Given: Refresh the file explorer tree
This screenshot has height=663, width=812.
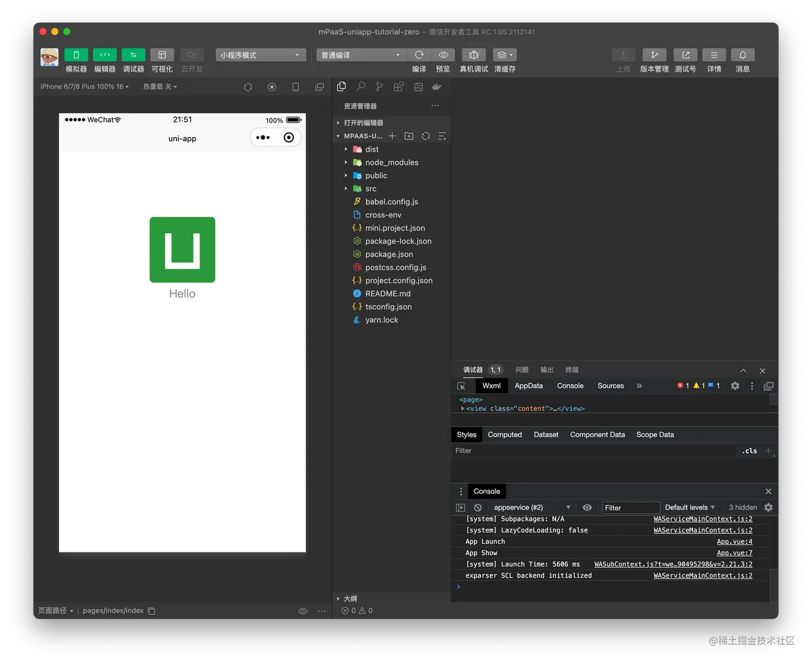Looking at the screenshot, I should click(426, 136).
